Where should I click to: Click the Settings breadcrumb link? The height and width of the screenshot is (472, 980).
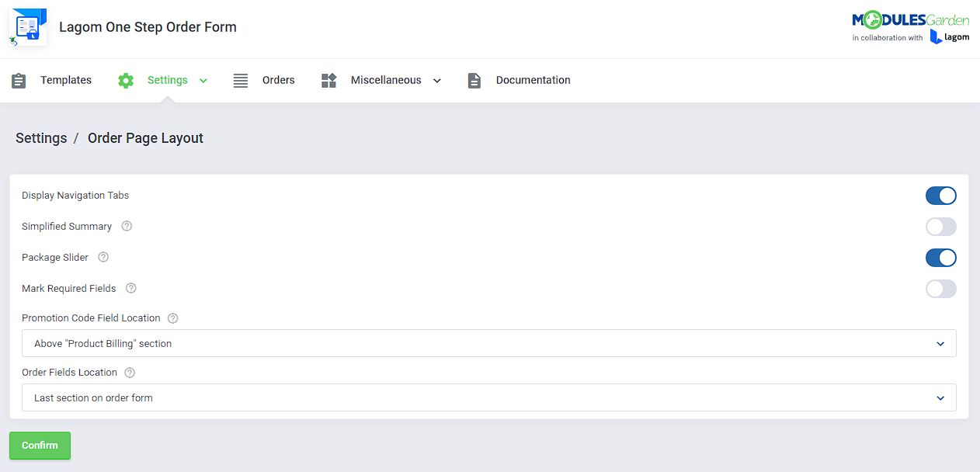click(x=41, y=138)
